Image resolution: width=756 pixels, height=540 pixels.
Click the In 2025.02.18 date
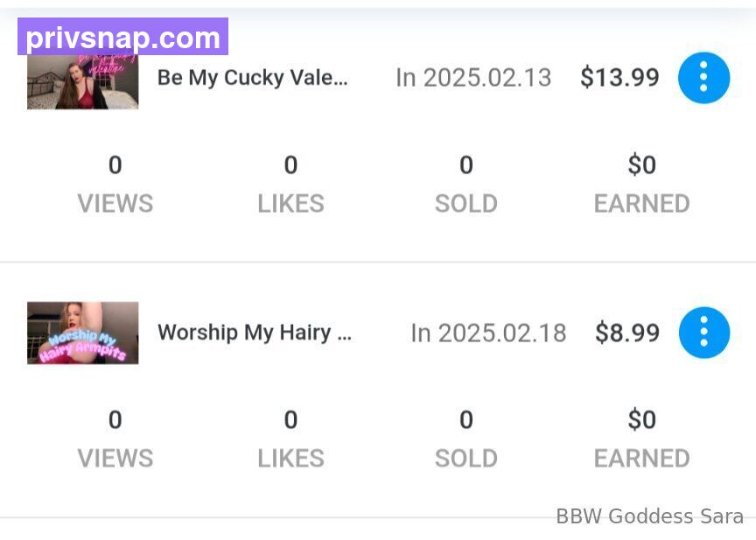488,333
